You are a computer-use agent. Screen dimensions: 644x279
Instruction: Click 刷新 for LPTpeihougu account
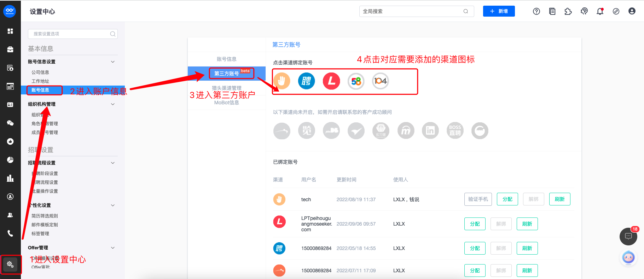pos(527,224)
